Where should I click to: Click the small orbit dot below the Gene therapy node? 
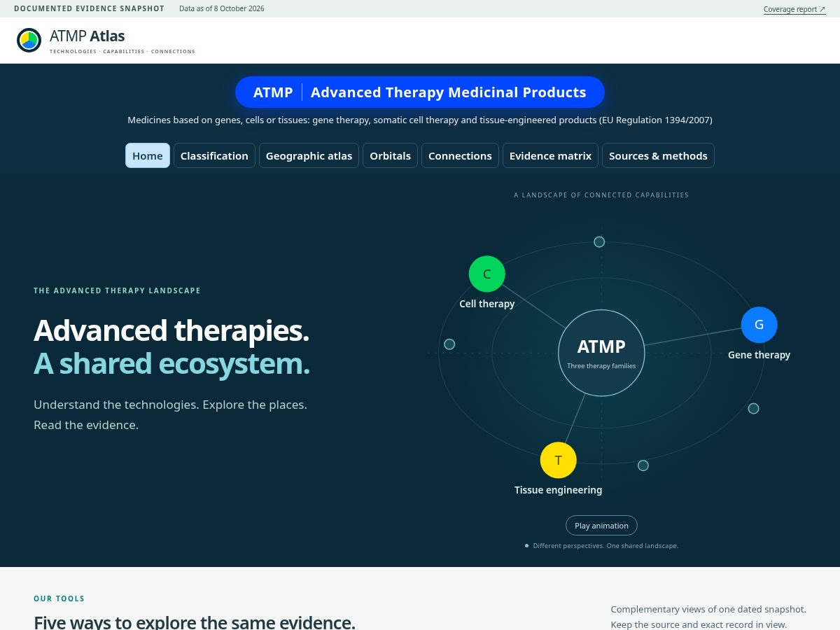(x=753, y=408)
